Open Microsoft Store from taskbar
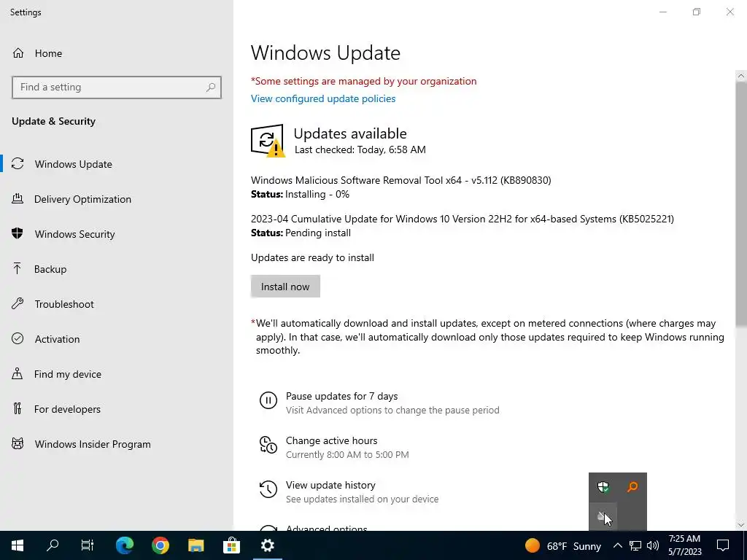747x560 pixels. [x=231, y=545]
